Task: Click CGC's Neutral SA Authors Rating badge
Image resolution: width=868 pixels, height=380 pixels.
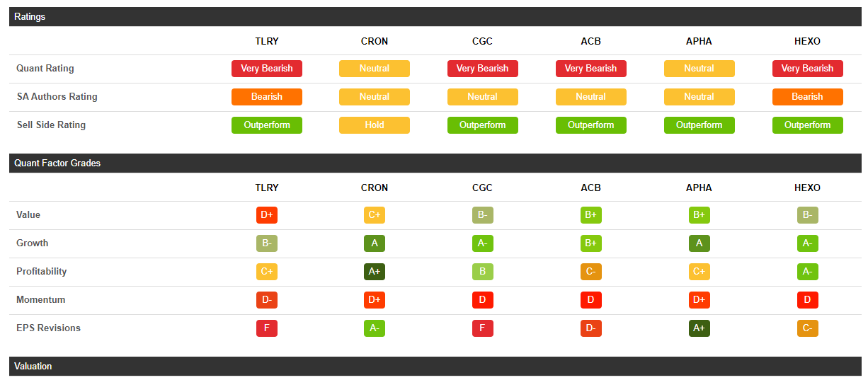Action: (x=482, y=97)
